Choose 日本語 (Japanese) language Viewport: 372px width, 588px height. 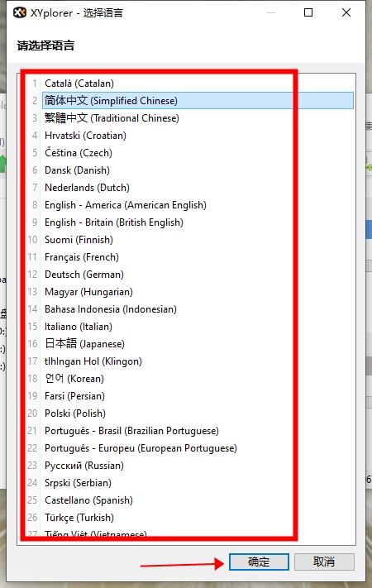pyautogui.click(x=85, y=343)
